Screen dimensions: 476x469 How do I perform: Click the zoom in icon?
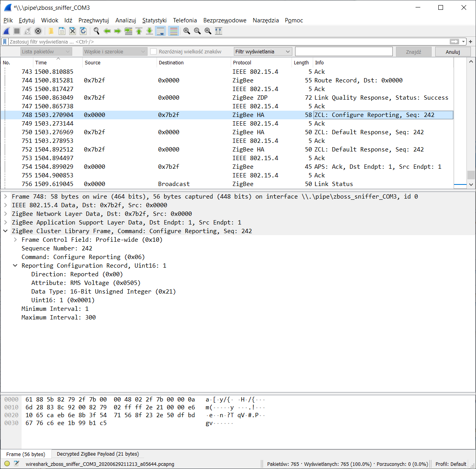(187, 31)
